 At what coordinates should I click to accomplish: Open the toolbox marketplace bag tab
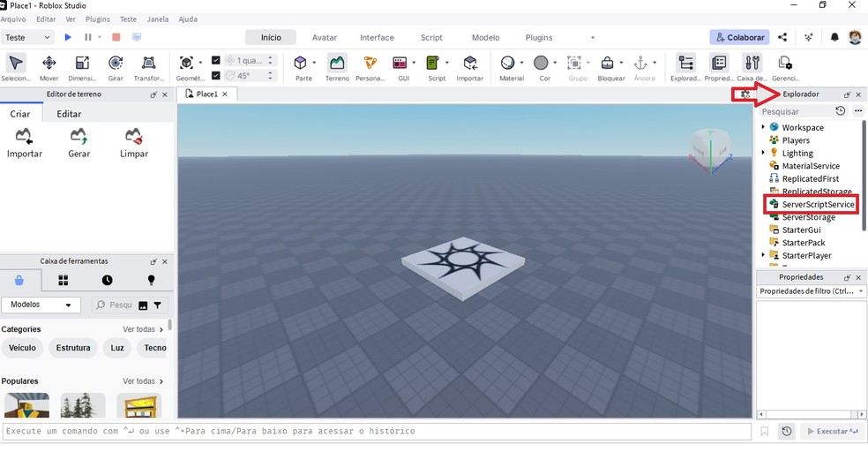click(x=19, y=281)
